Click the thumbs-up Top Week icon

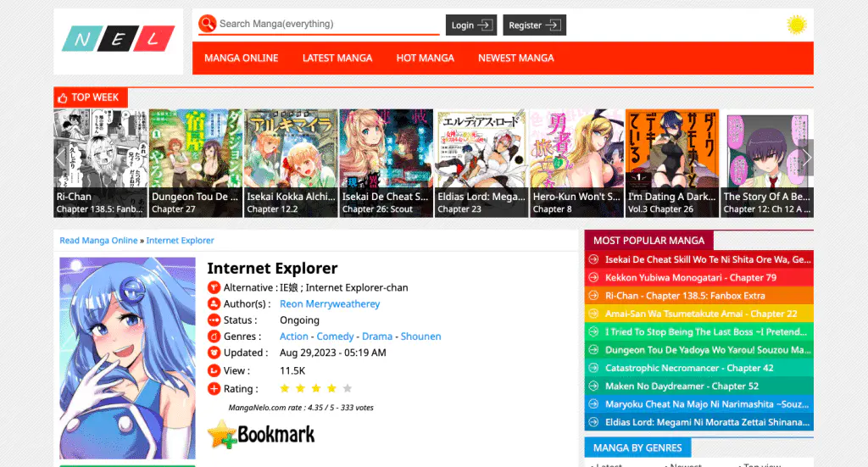coord(63,98)
